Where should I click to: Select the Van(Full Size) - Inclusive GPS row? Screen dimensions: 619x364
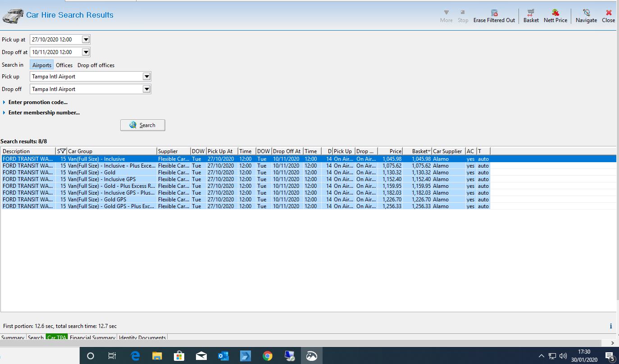[x=309, y=179]
